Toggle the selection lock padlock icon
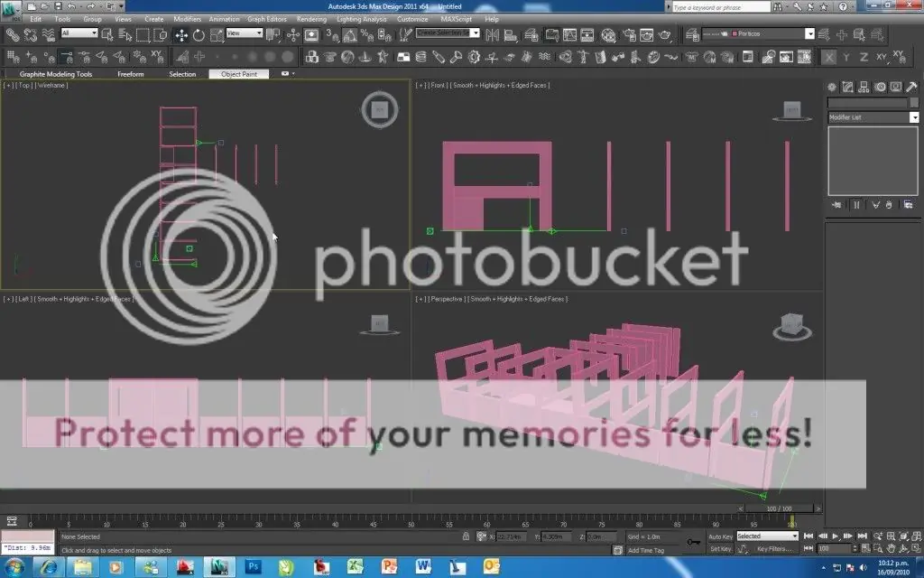Screen dimensions: 924x578 (467, 536)
